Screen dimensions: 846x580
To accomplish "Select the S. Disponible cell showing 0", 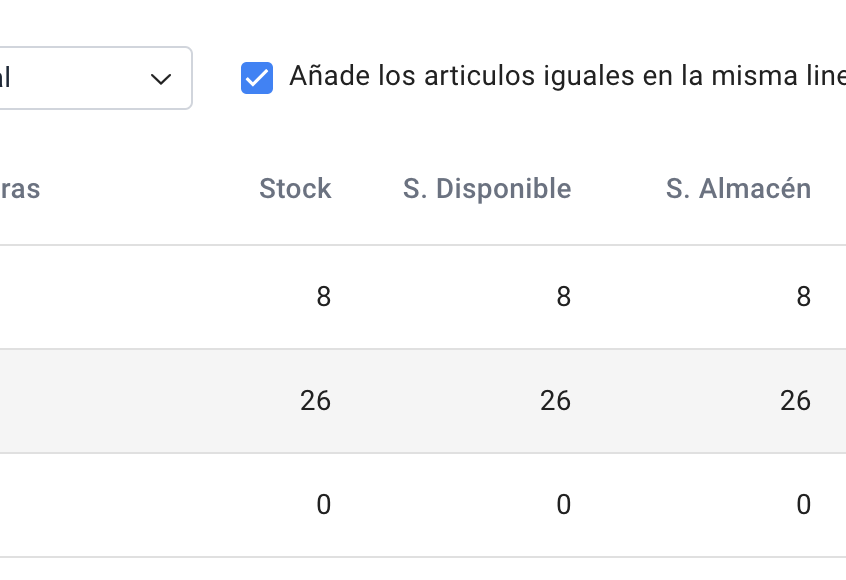I will 563,505.
